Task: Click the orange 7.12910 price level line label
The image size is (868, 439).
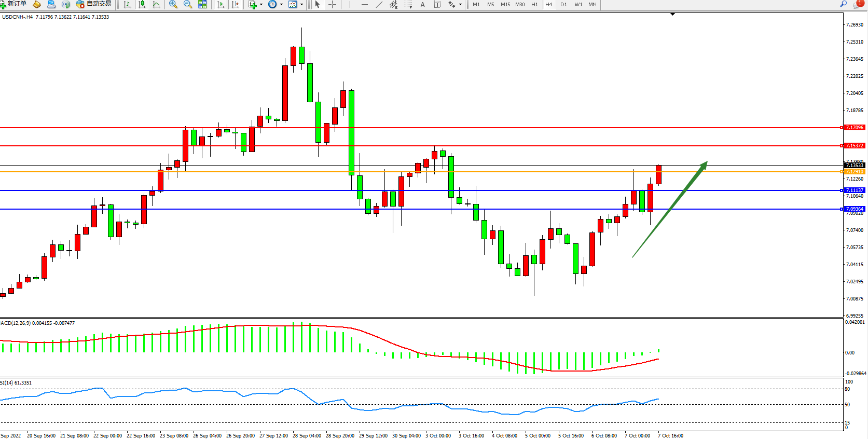Action: (855, 172)
